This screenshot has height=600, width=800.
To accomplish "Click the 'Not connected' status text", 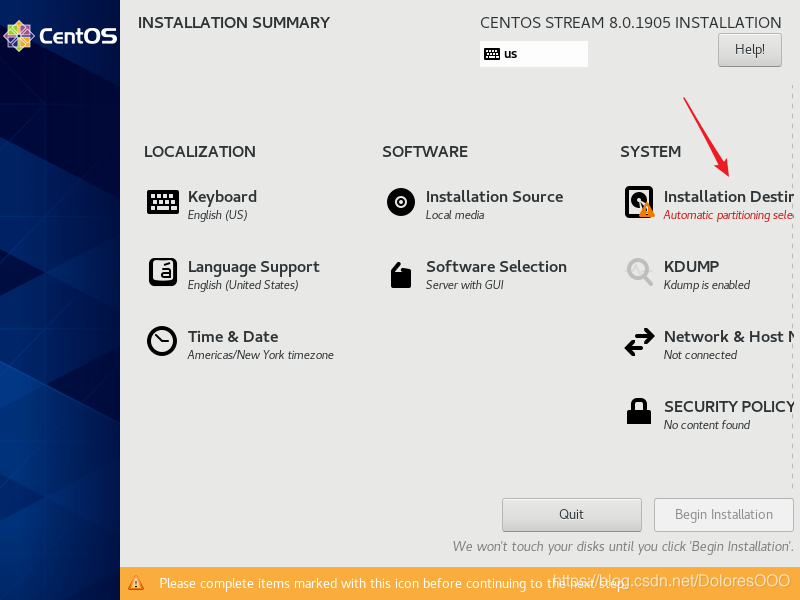I will point(701,355).
